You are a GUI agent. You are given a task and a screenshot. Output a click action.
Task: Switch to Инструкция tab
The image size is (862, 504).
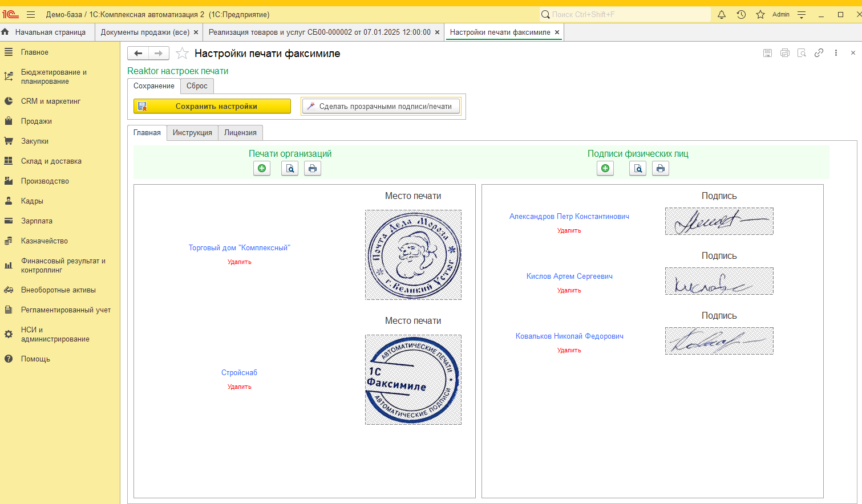[x=192, y=133]
